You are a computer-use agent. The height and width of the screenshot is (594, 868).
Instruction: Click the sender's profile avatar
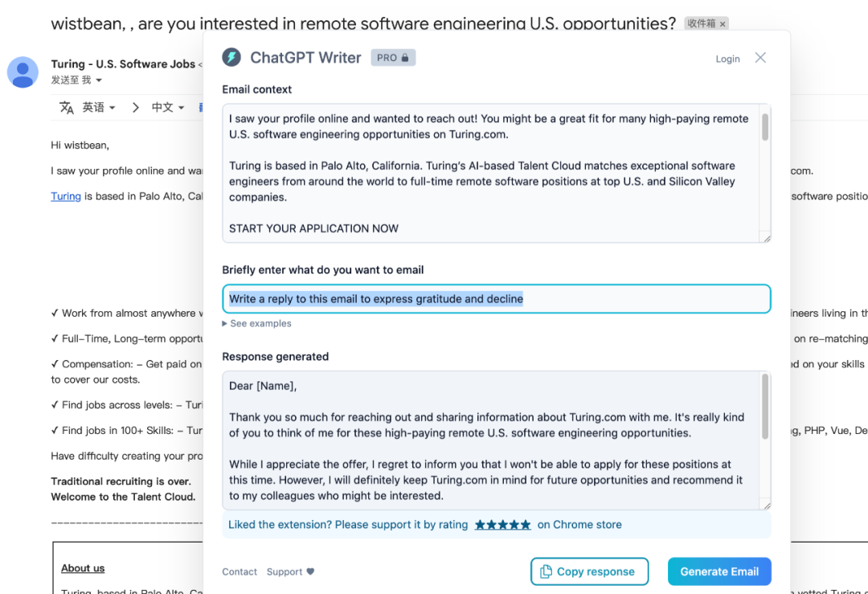[23, 72]
